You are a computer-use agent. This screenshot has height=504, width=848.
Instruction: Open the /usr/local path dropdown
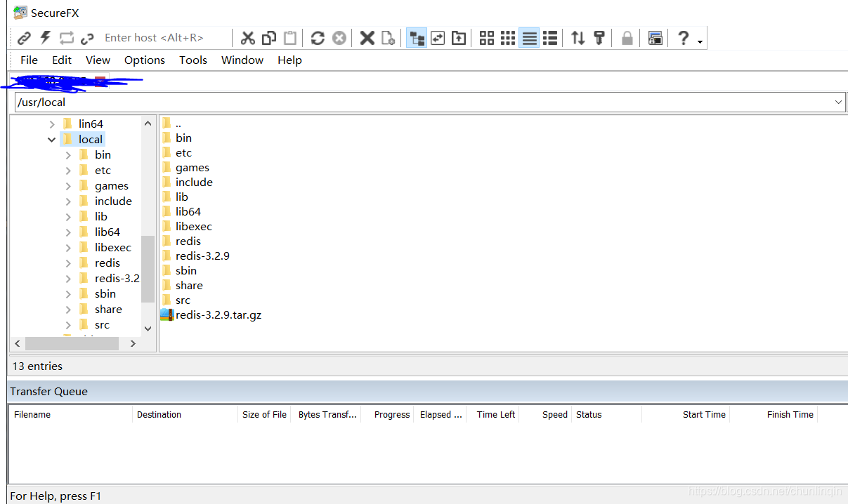point(838,102)
